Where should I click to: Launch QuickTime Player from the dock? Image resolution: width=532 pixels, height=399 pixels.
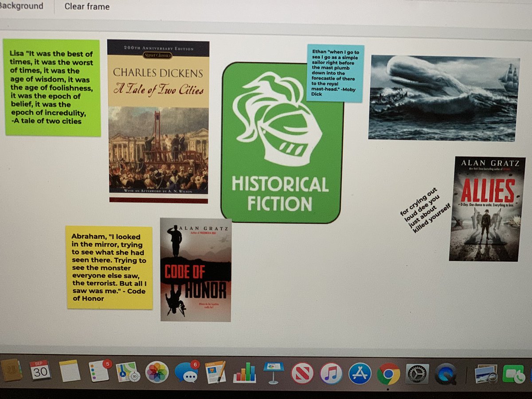[x=446, y=375]
